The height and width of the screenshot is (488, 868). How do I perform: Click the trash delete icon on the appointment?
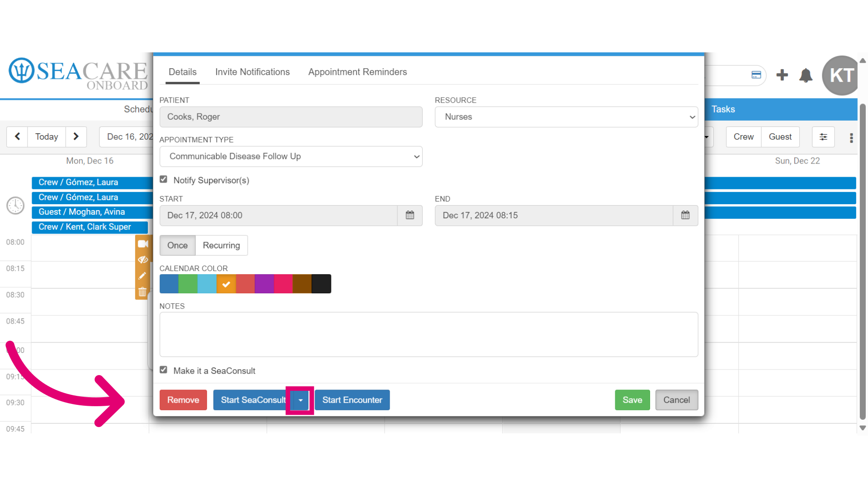142,292
